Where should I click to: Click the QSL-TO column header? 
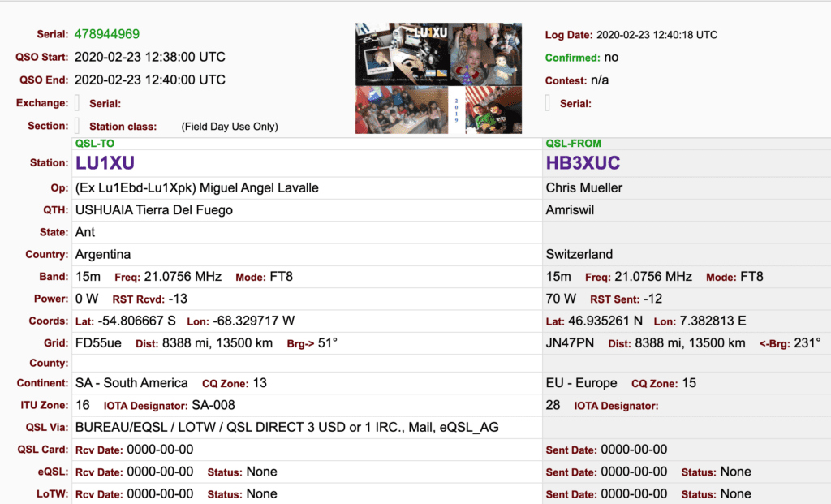point(95,143)
